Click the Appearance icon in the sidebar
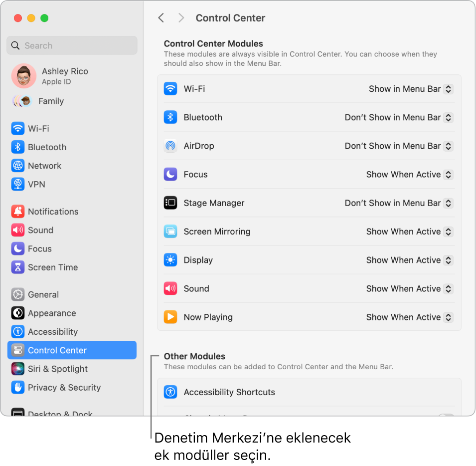The image size is (476, 466). click(x=18, y=313)
